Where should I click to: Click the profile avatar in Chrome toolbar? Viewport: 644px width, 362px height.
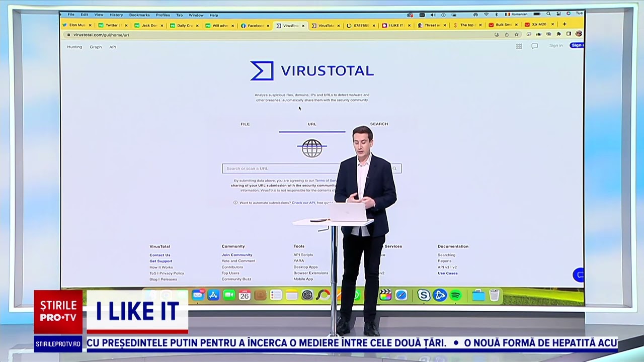coord(579,34)
